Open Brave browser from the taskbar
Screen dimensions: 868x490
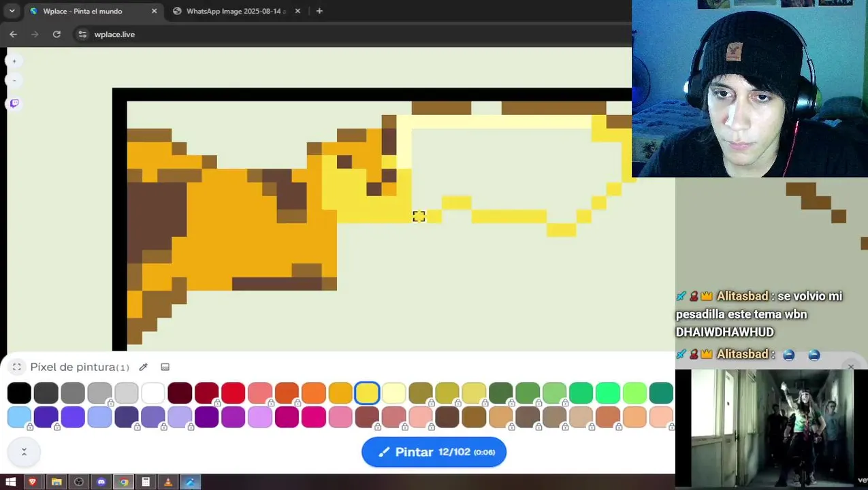[x=33, y=482]
